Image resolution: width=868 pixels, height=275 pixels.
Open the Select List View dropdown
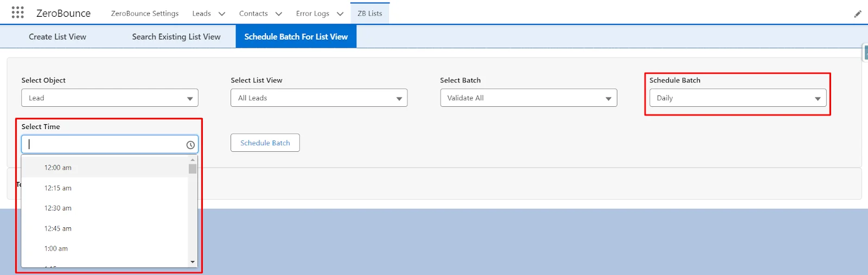[318, 98]
